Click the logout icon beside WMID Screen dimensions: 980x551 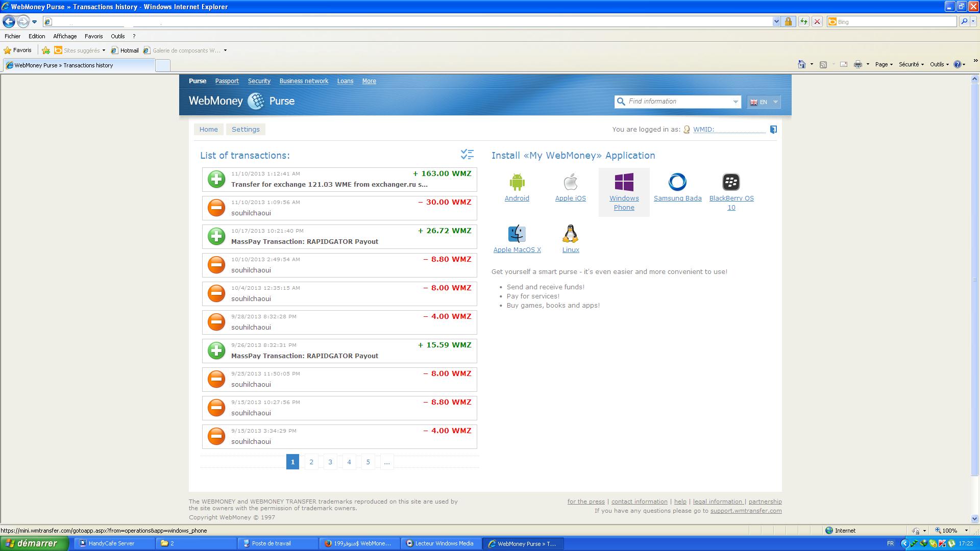tap(773, 130)
